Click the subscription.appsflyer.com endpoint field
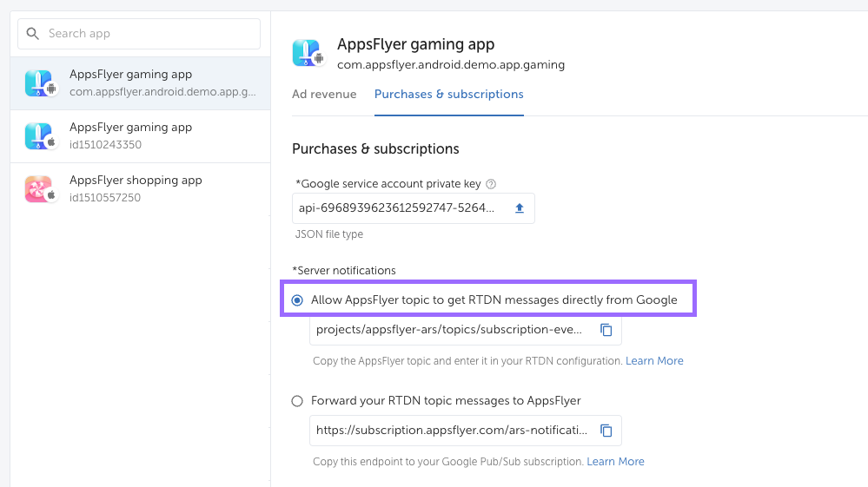This screenshot has height=487, width=868. click(452, 431)
